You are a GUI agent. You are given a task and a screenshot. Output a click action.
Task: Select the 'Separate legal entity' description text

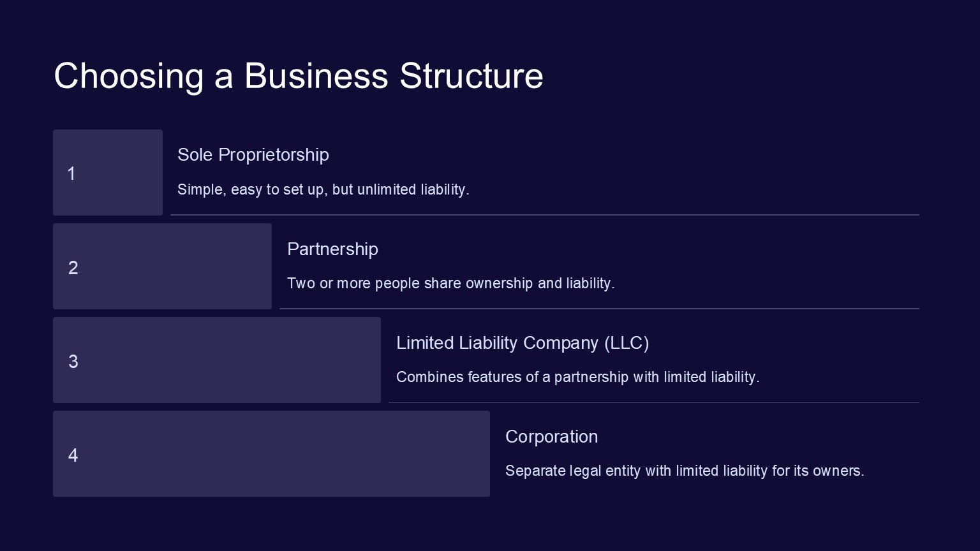pyautogui.click(x=684, y=471)
